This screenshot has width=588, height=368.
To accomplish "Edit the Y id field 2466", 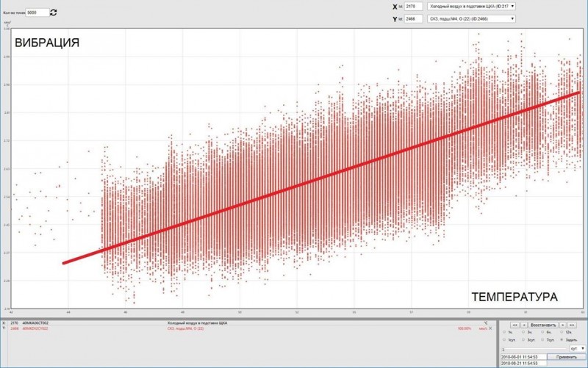I will 413,19.
